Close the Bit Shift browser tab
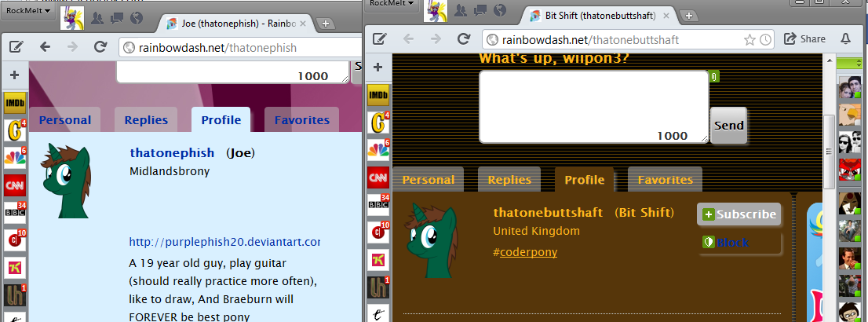Image resolution: width=868 pixels, height=322 pixels. point(668,15)
